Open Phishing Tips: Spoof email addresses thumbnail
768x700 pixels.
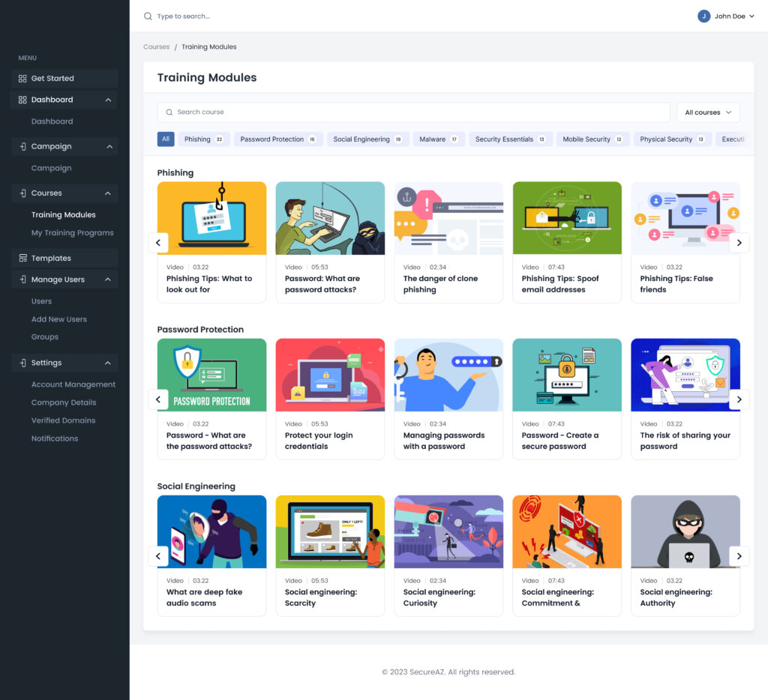point(567,218)
